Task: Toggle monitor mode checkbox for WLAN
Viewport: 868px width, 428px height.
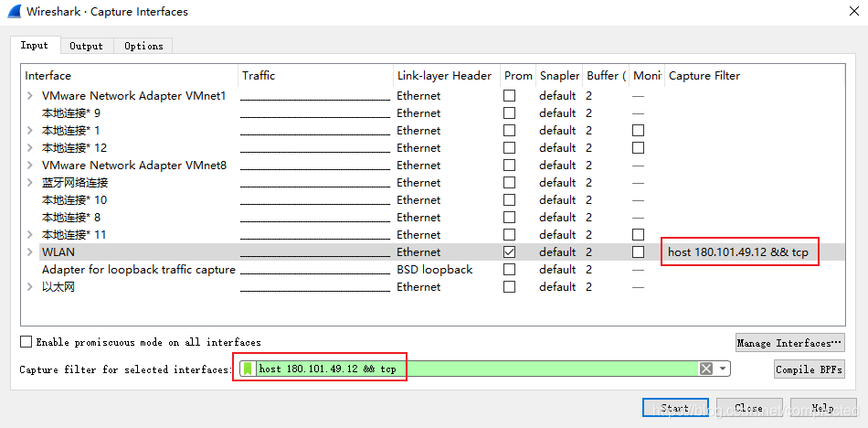Action: (x=639, y=252)
